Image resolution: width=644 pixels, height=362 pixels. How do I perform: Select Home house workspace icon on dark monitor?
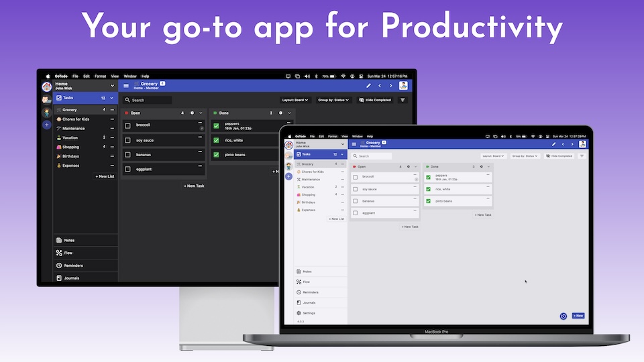47,86
